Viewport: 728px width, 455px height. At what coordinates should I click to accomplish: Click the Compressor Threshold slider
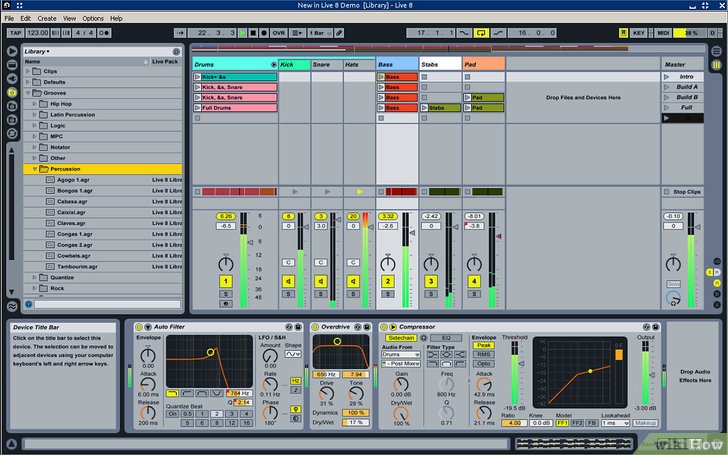coord(517,373)
